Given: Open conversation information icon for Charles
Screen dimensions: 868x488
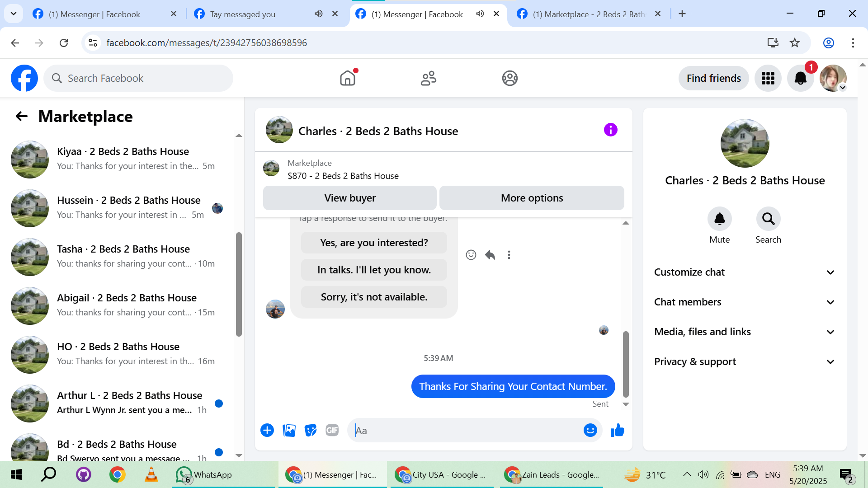Looking at the screenshot, I should point(610,130).
